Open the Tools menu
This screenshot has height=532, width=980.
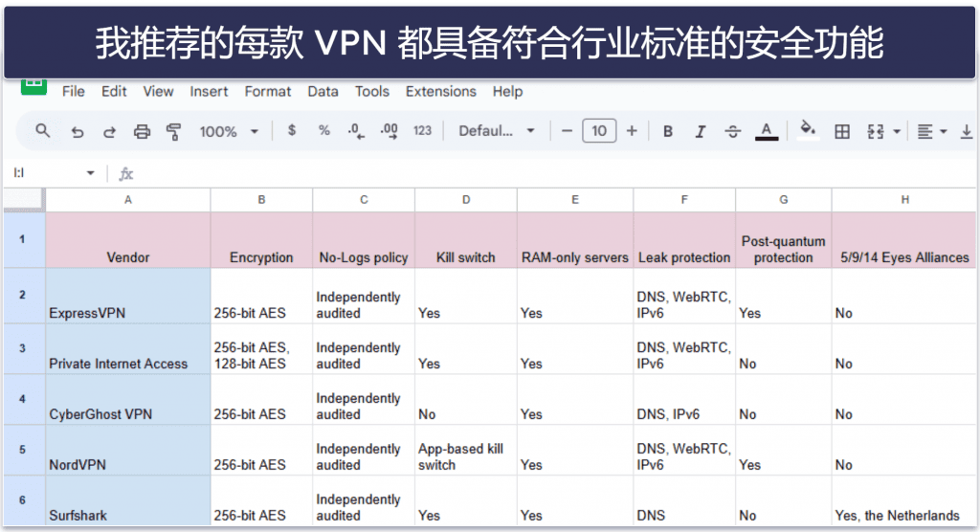(372, 91)
